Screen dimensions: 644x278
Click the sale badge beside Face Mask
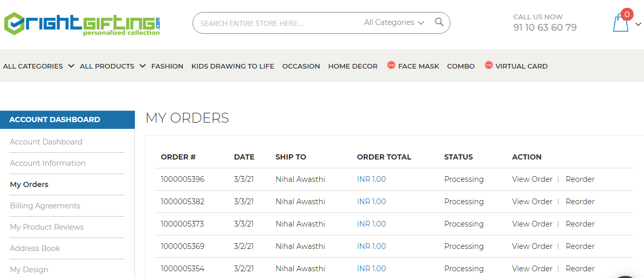point(391,65)
